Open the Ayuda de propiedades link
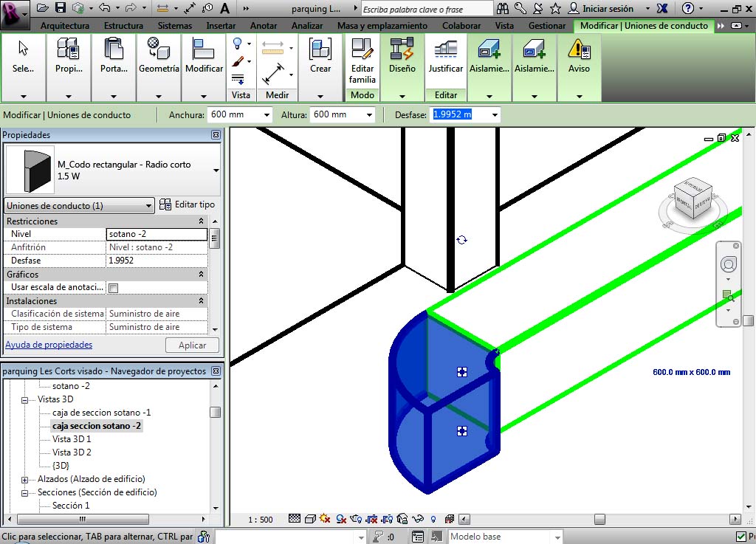Screen dimensions: 756x544 [x=49, y=345]
